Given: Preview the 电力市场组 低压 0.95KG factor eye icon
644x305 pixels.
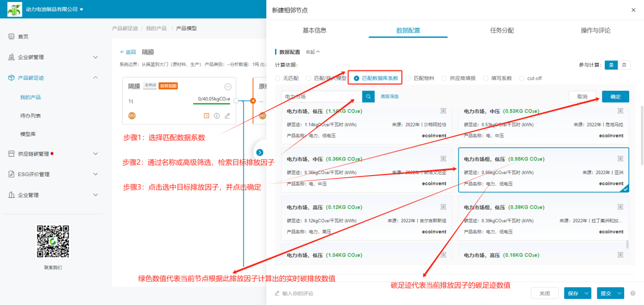Looking at the screenshot, I should pyautogui.click(x=620, y=159).
